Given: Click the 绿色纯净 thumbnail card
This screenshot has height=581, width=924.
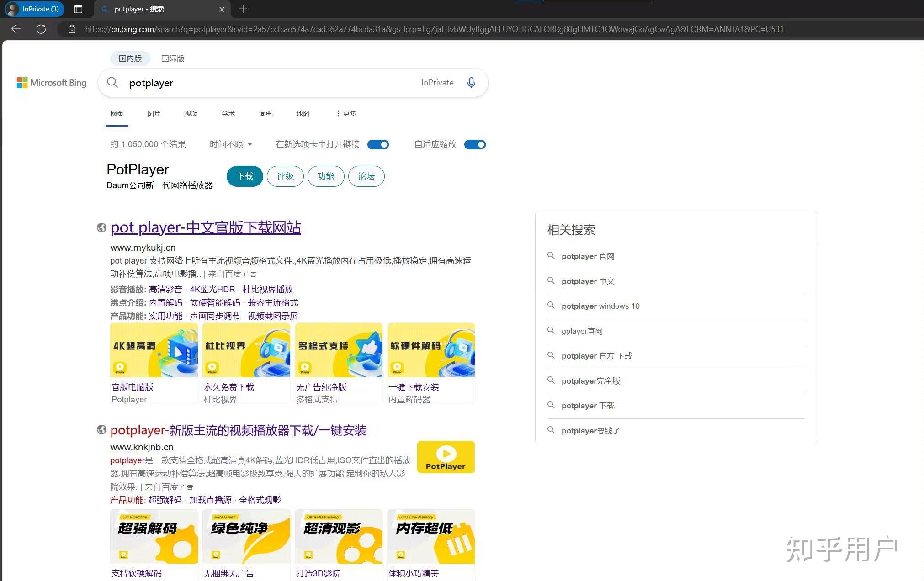Looking at the screenshot, I should point(246,536).
